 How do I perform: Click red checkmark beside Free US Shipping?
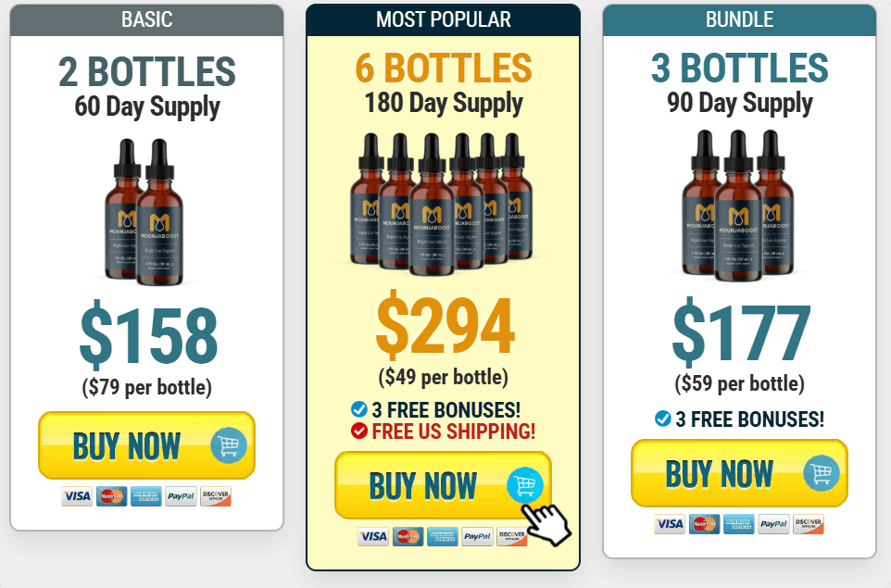tap(358, 431)
